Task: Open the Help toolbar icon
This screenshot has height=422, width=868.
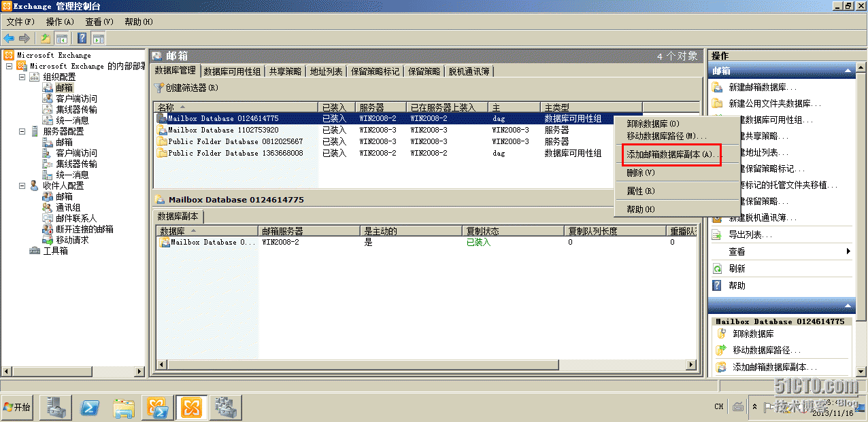Action: pos(82,38)
